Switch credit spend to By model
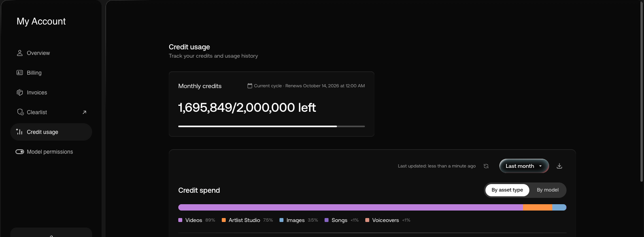644x237 pixels. coord(548,190)
